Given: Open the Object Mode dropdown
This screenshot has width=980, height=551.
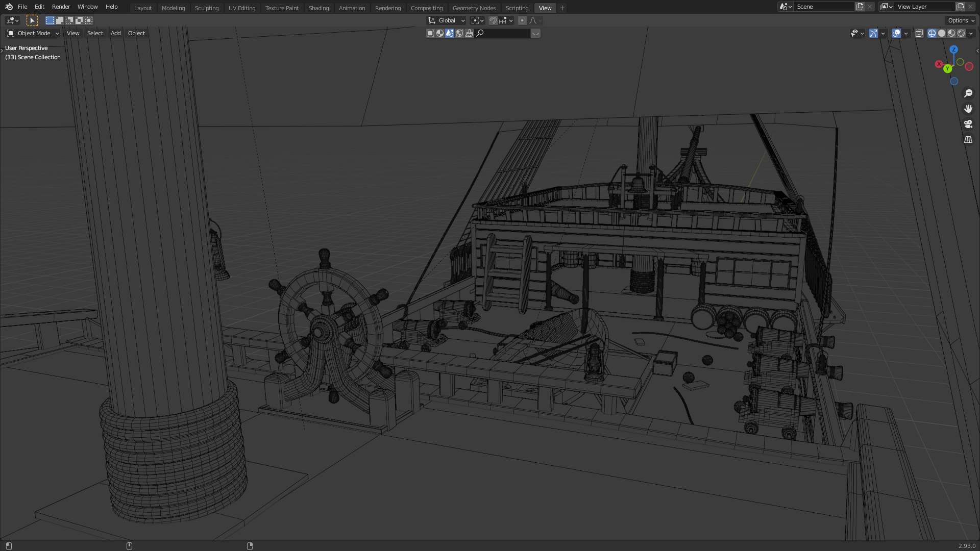Looking at the screenshot, I should 33,33.
